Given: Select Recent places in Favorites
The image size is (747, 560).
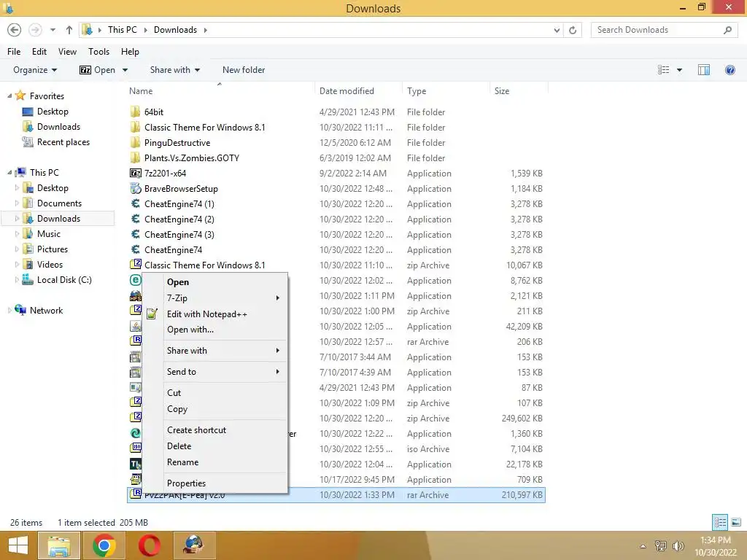Looking at the screenshot, I should coord(63,142).
